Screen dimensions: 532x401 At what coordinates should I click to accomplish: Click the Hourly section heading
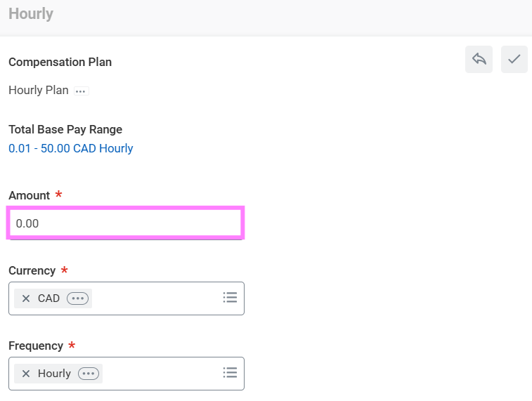[31, 14]
